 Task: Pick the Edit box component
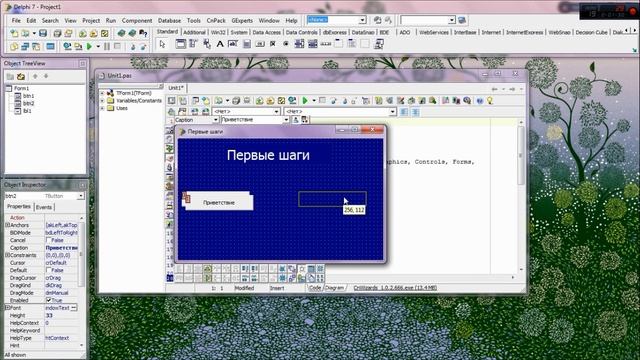[x=233, y=44]
